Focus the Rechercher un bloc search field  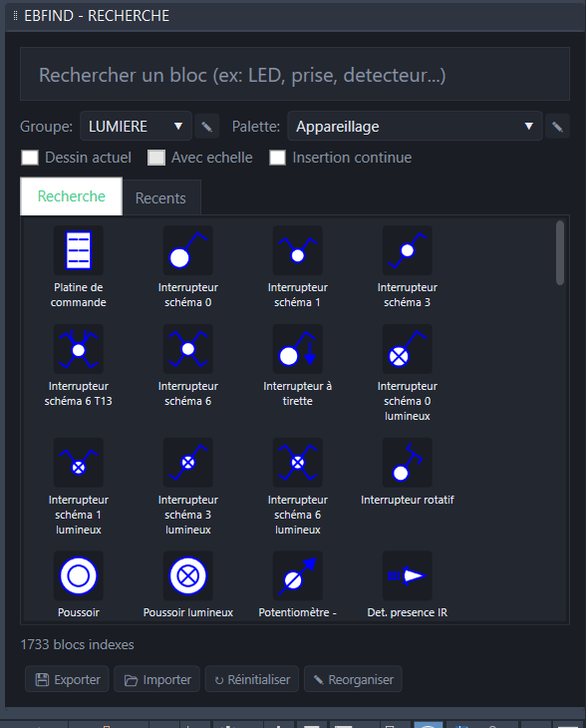[295, 74]
